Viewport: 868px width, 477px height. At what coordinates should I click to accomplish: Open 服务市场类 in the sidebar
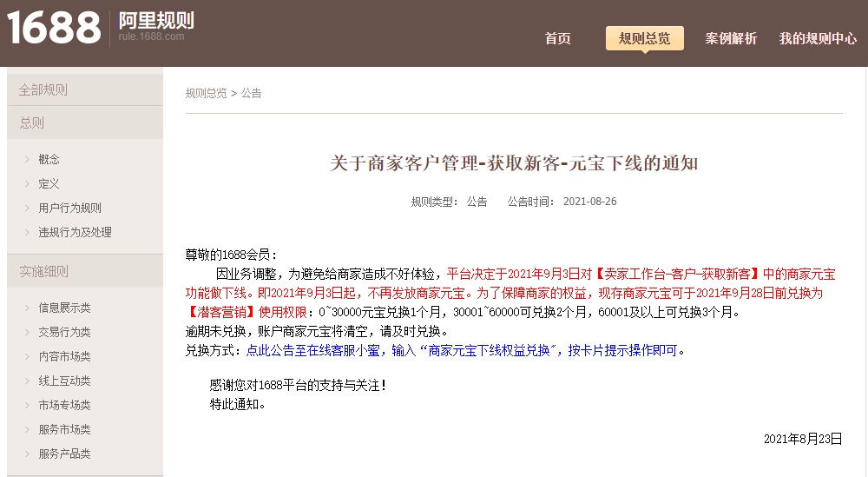click(x=64, y=429)
